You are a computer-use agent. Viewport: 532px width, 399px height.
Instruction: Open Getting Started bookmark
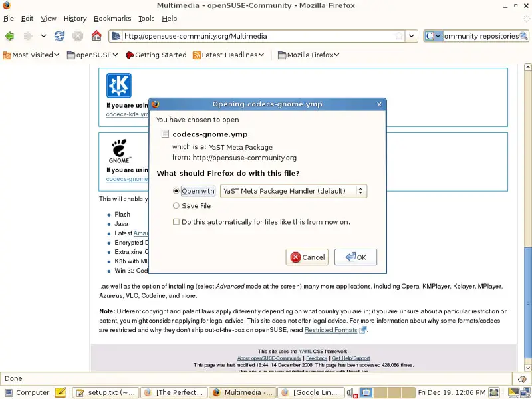click(156, 55)
